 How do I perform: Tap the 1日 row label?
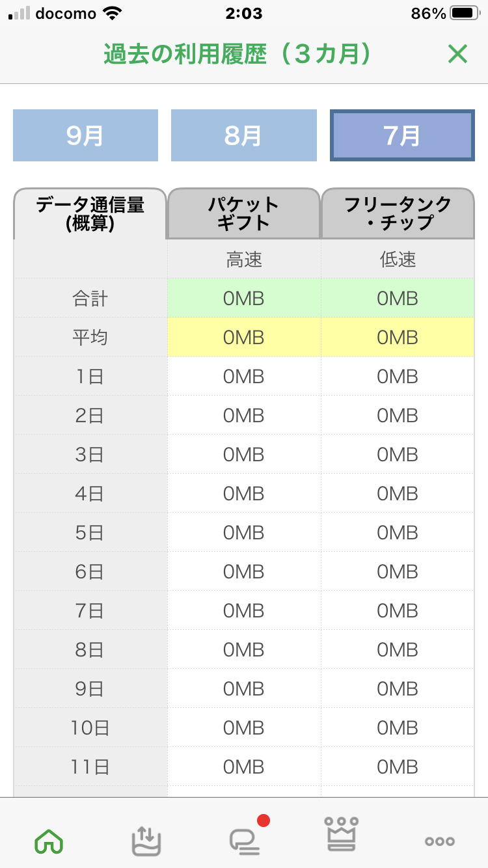pyautogui.click(x=90, y=377)
